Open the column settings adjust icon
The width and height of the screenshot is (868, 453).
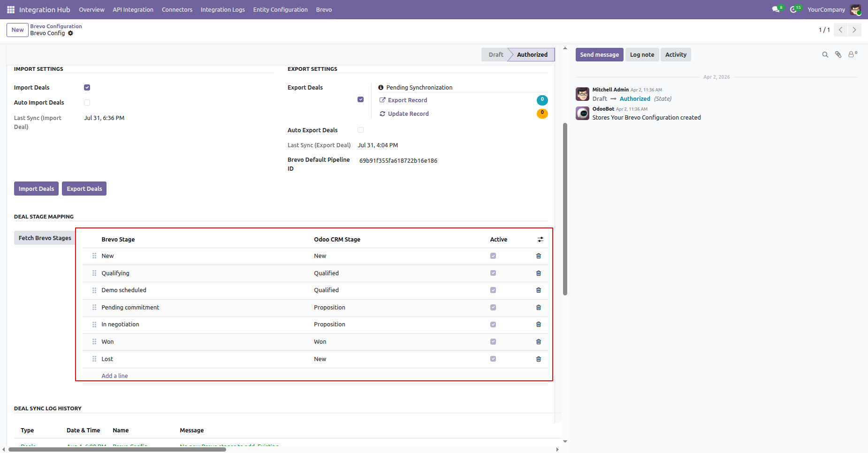click(x=541, y=240)
